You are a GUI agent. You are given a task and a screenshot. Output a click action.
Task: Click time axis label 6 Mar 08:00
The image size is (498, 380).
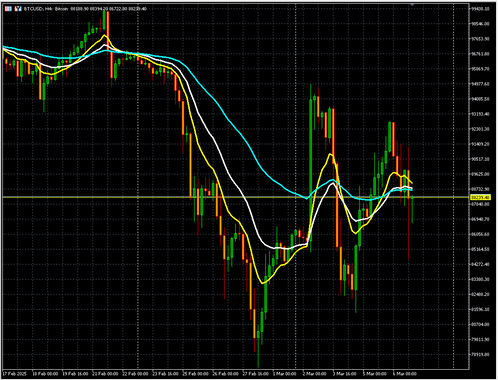404,374
